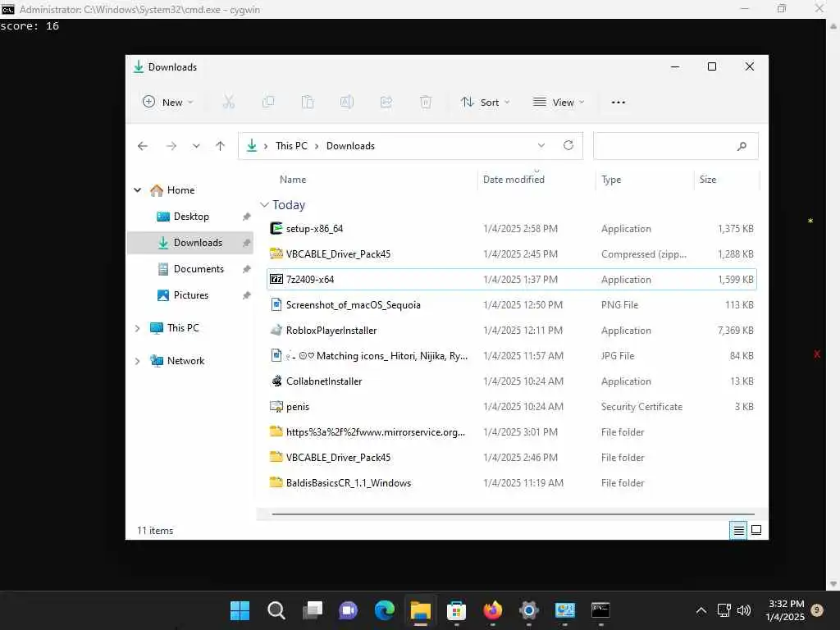This screenshot has height=630, width=840.
Task: Select Home in navigation pane
Action: 180,190
